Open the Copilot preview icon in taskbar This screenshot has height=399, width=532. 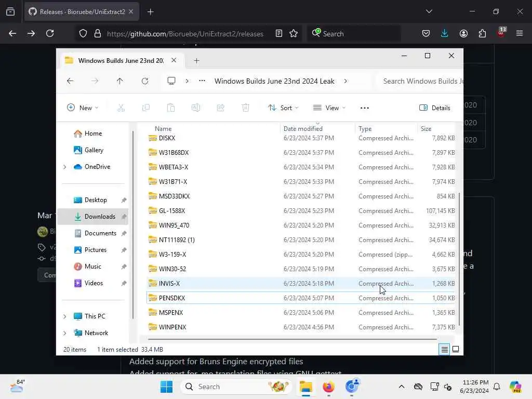point(515,387)
